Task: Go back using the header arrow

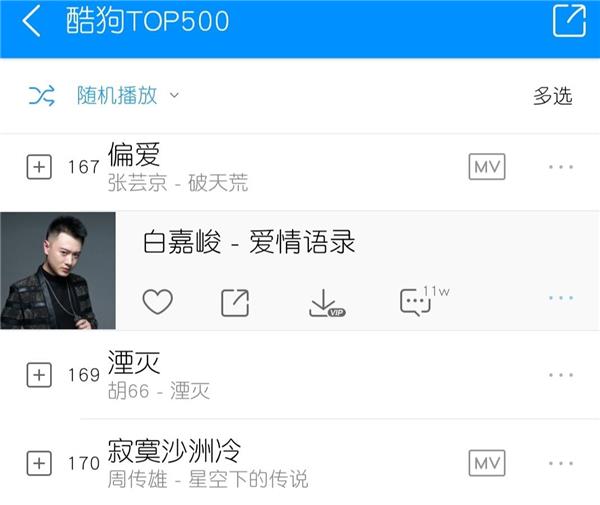Action: point(31,22)
